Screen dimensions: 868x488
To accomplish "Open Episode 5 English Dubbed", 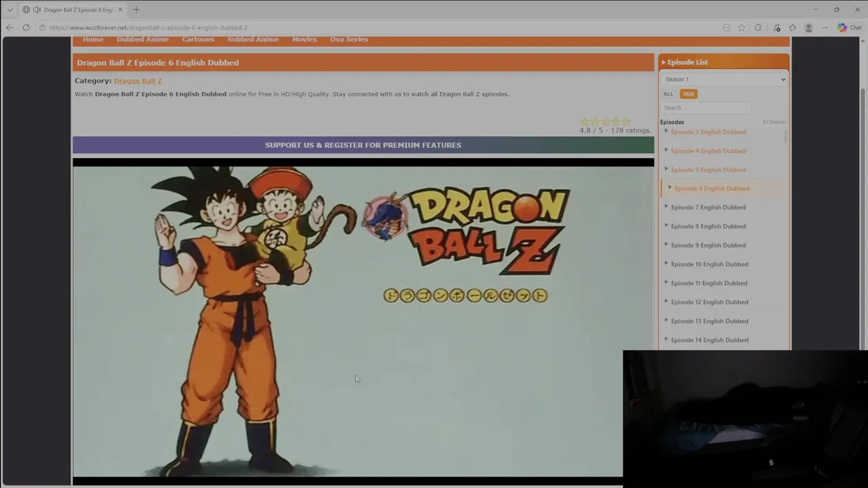I will 708,170.
